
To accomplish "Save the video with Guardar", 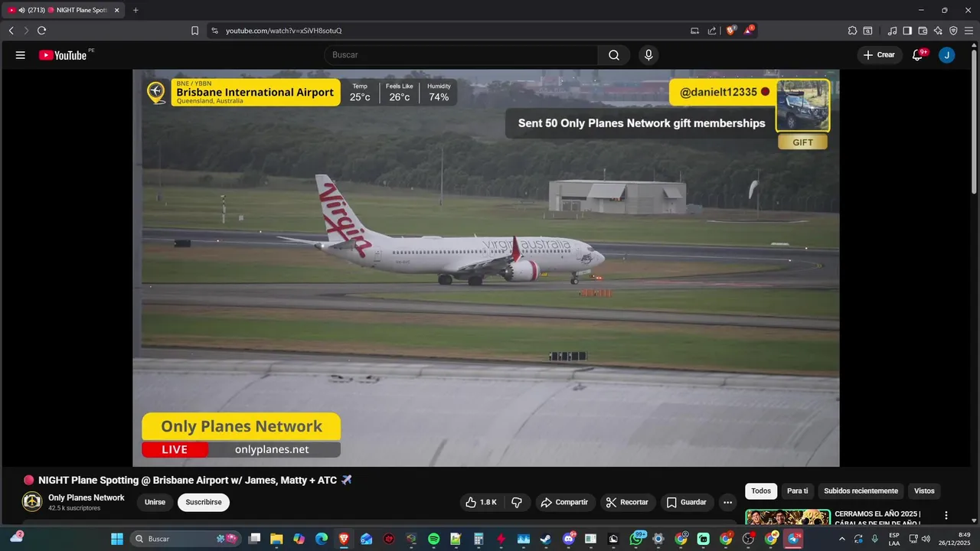I will 687,503.
